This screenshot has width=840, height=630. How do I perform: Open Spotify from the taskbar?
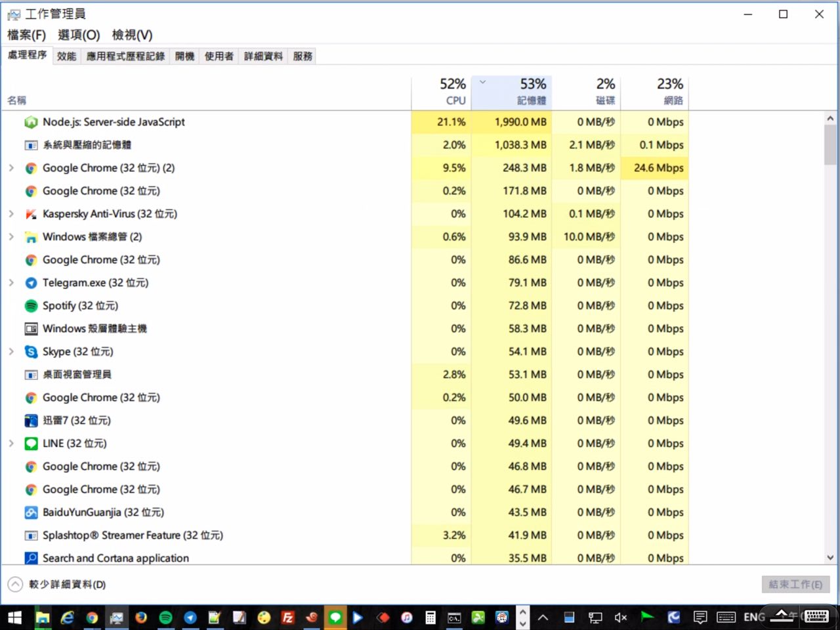166,617
